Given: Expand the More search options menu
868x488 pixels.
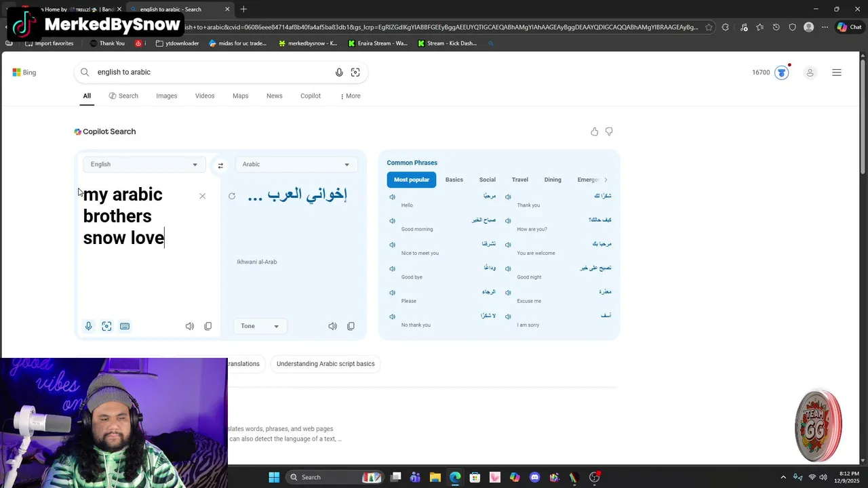Looking at the screenshot, I should [351, 96].
